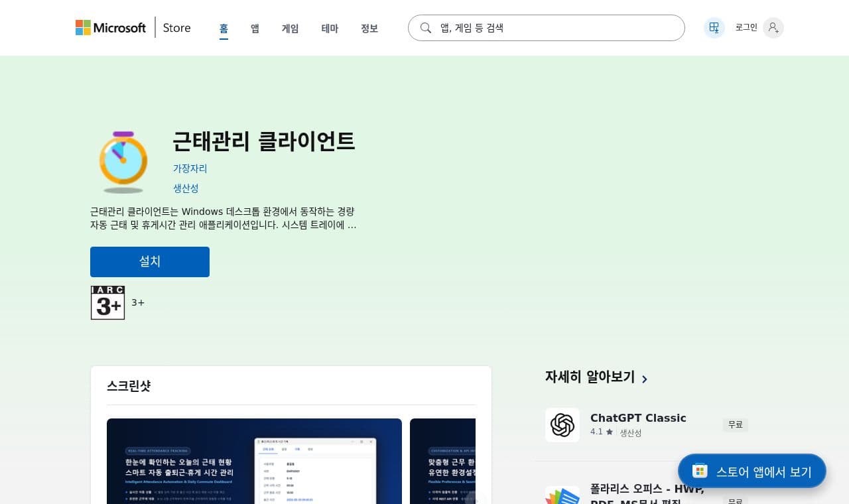Go to the 게임 section
This screenshot has width=849, height=504.
coord(290,29)
